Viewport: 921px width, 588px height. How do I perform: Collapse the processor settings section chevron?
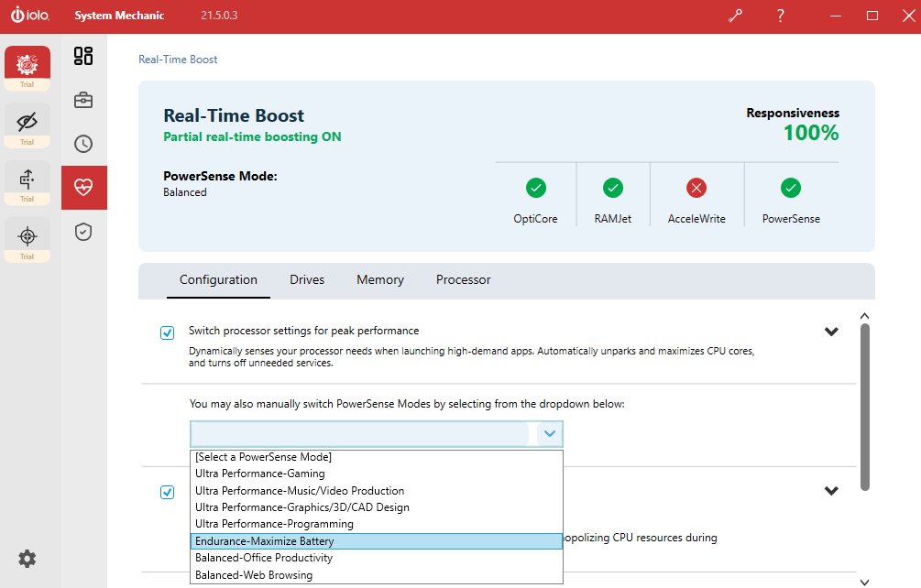[x=831, y=332]
